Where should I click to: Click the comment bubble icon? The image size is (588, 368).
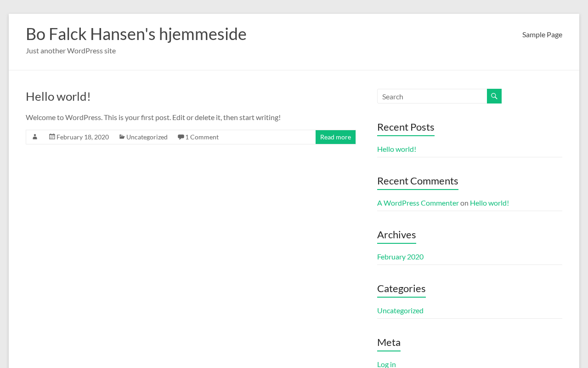pyautogui.click(x=181, y=137)
